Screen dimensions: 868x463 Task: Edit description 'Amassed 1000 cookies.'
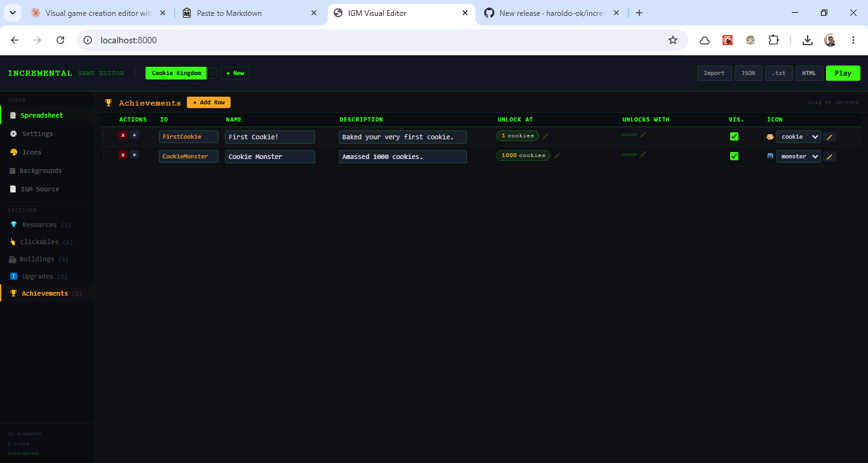(x=403, y=156)
